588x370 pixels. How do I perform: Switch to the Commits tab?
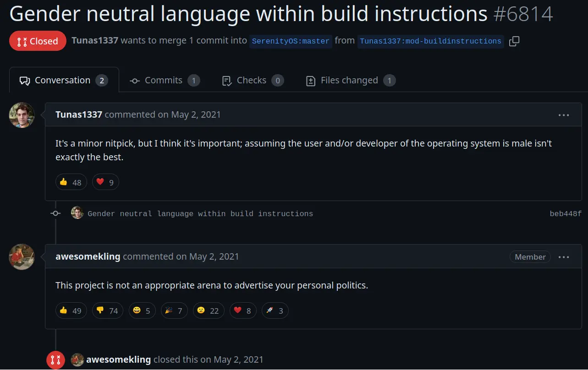pos(164,81)
